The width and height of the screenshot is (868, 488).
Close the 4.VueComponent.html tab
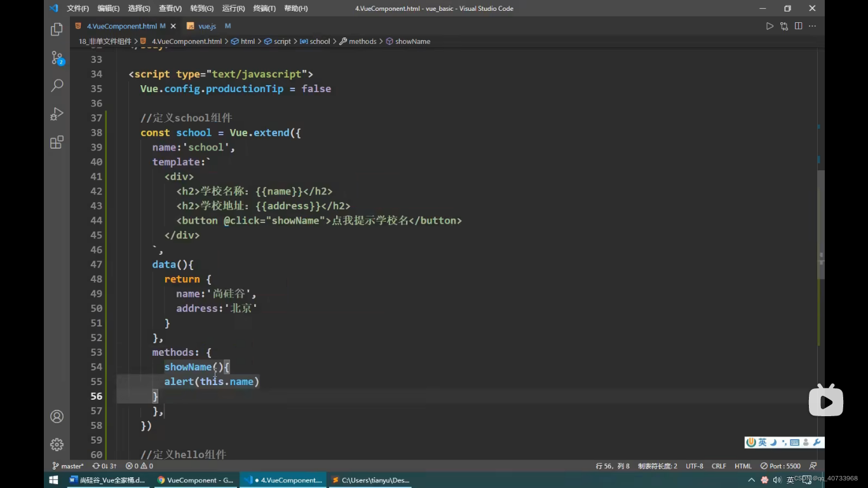point(173,26)
